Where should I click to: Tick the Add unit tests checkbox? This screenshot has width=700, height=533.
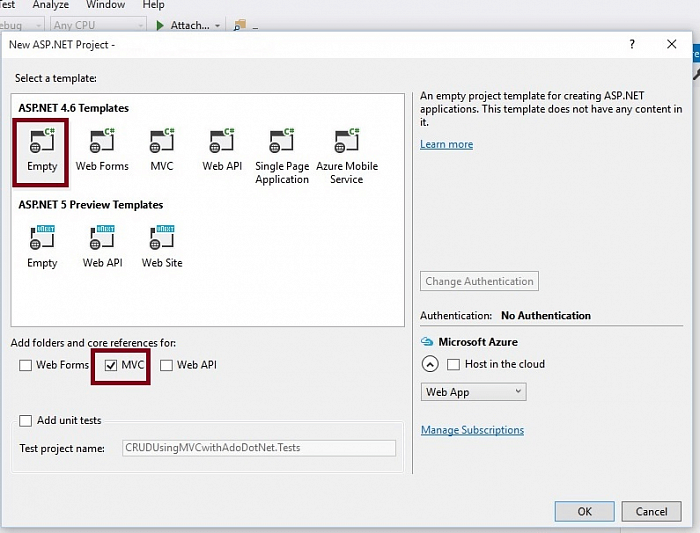[x=25, y=421]
